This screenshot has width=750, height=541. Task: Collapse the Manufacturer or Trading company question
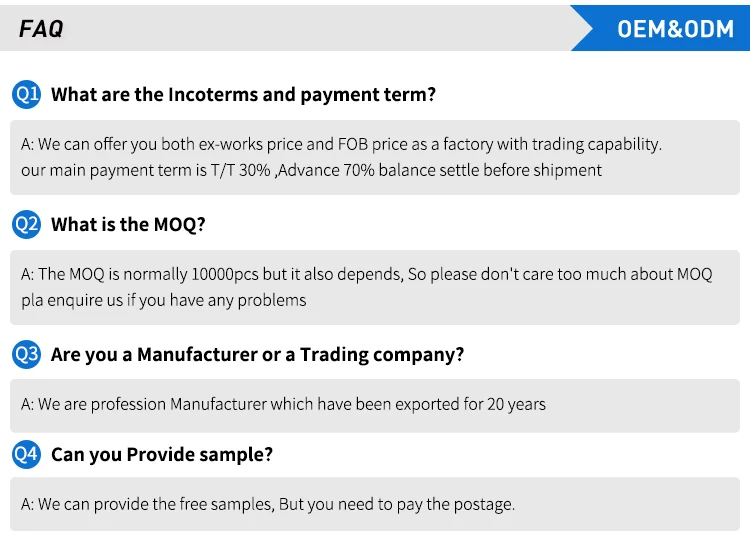257,355
